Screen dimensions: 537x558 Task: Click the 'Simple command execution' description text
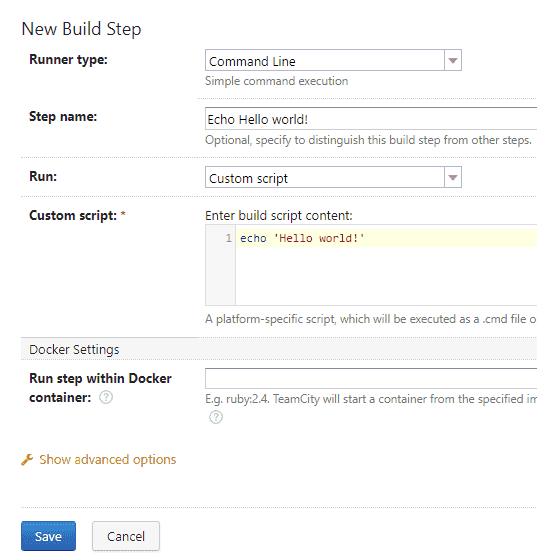[x=277, y=81]
